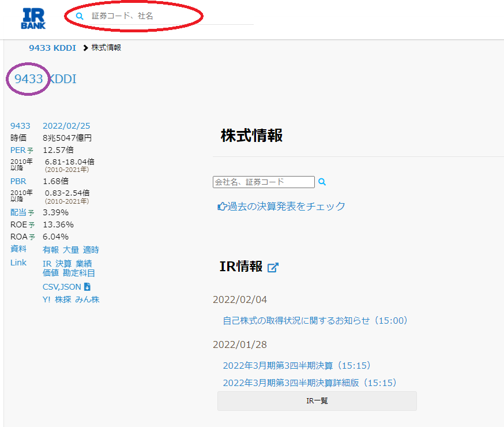Open the 価値 link
The image size is (504, 427).
point(51,273)
